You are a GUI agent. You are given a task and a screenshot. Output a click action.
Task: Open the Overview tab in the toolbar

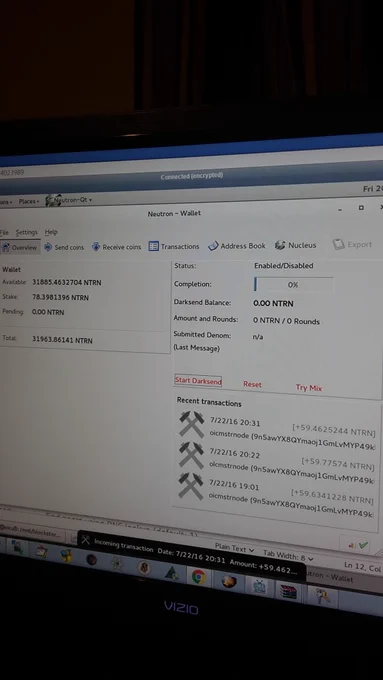(x=20, y=248)
